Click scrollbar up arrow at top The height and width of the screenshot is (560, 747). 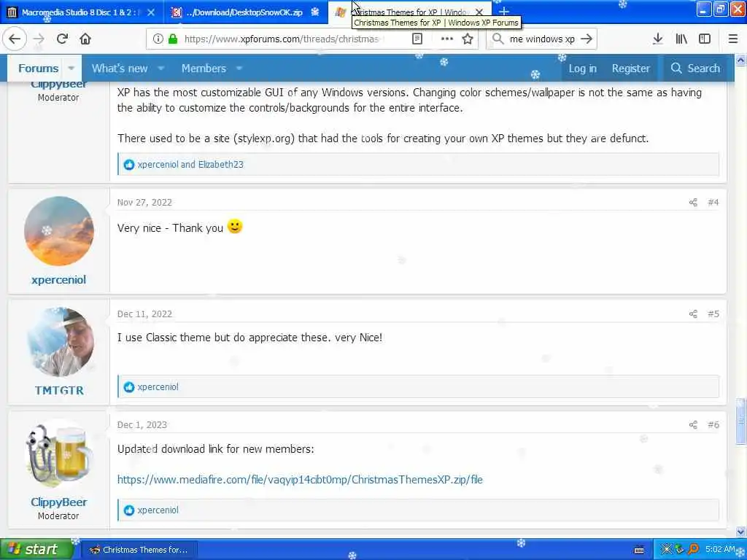(740, 60)
